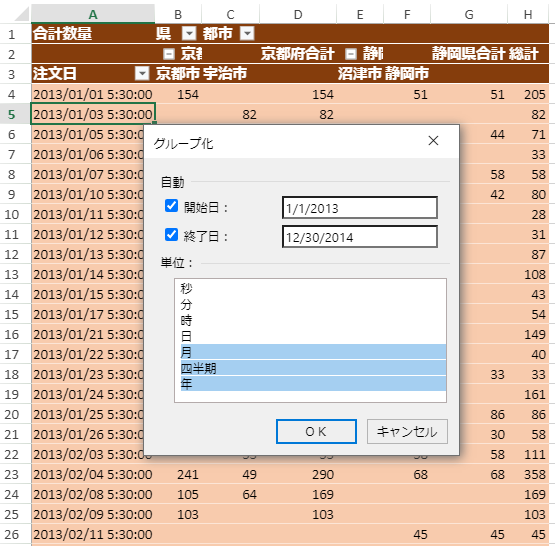This screenshot has width=555, height=546.
Task: Click value 290 in row 23
Action: tap(298, 474)
